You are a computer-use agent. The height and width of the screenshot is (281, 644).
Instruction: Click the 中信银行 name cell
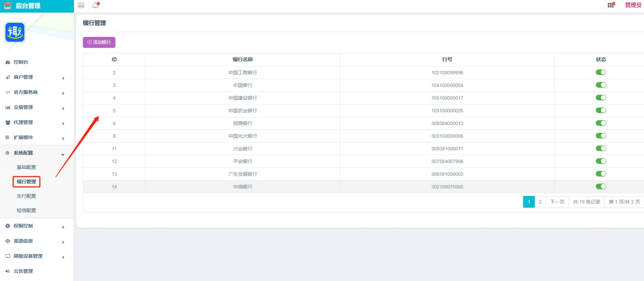(243, 187)
